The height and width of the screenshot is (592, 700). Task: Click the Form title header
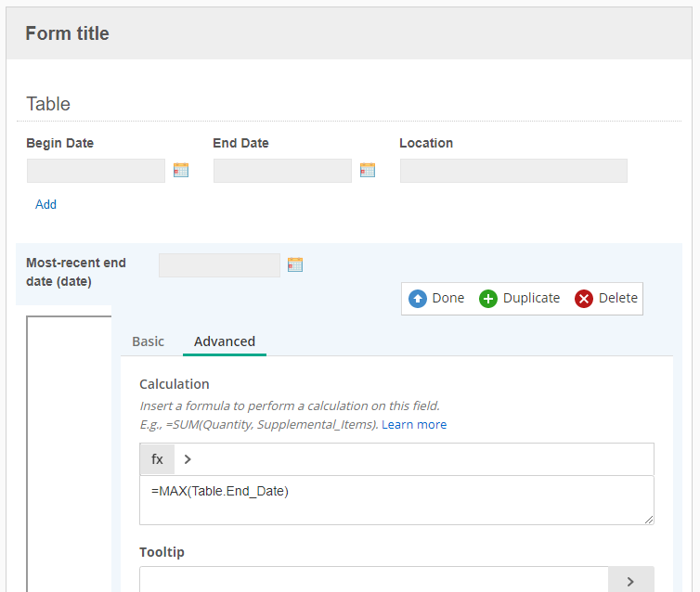pyautogui.click(x=68, y=33)
